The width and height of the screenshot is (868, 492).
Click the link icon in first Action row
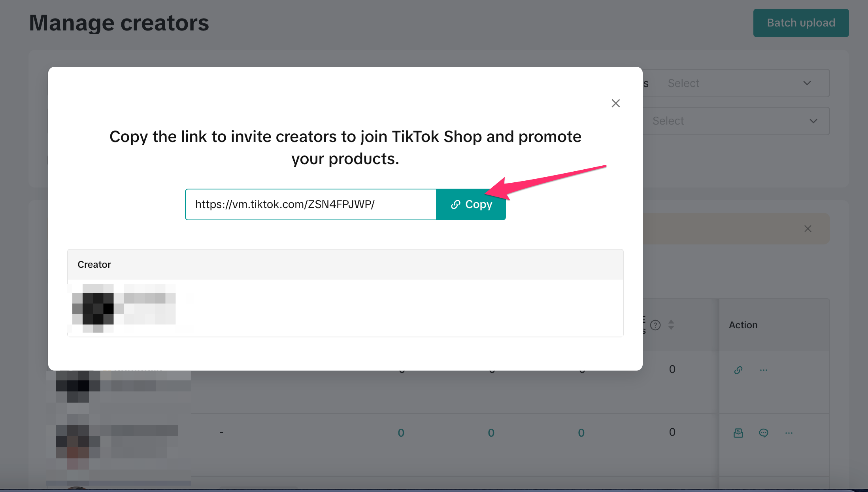(x=738, y=370)
